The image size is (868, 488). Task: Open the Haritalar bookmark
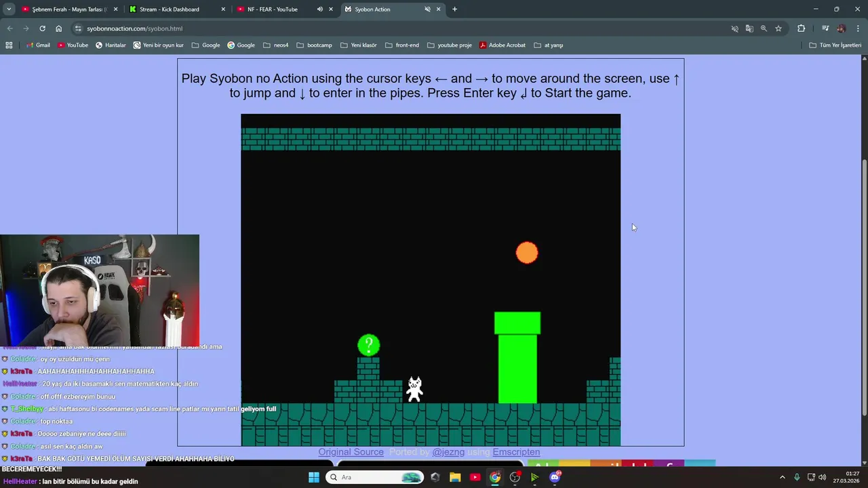111,45
